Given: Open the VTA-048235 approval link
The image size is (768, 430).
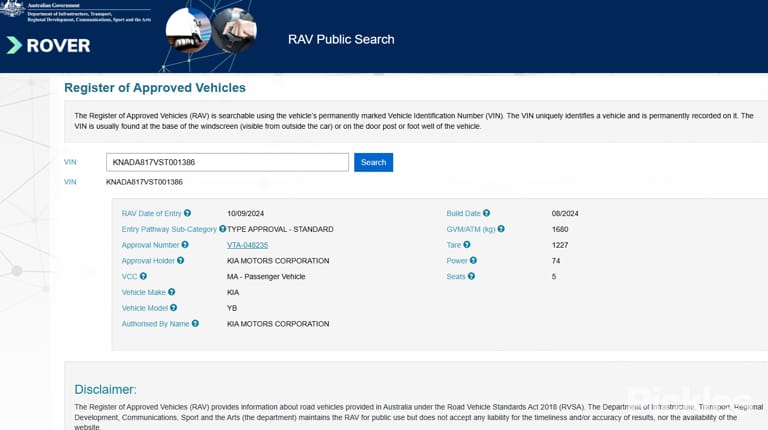Looking at the screenshot, I should (x=247, y=245).
